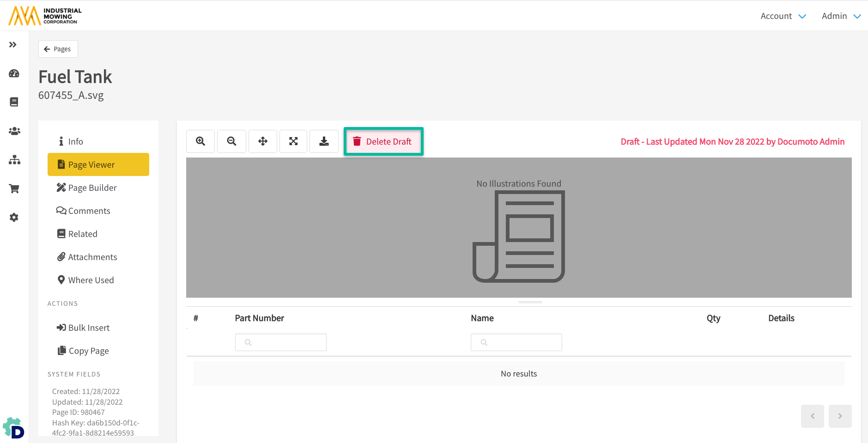Image resolution: width=868 pixels, height=443 pixels.
Task: Click the zoom in magnifier icon
Action: [200, 141]
